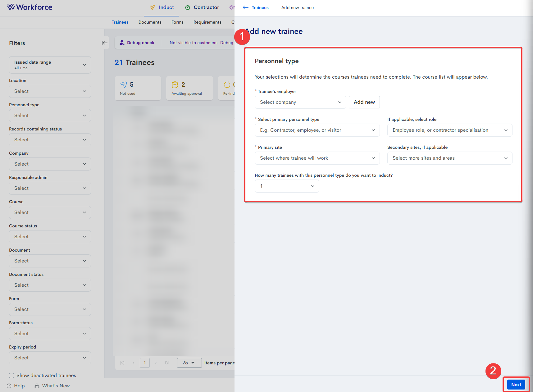Click the Awaiting approval clipboard icon
Viewport: 533px width, 392px height.
[x=175, y=84]
